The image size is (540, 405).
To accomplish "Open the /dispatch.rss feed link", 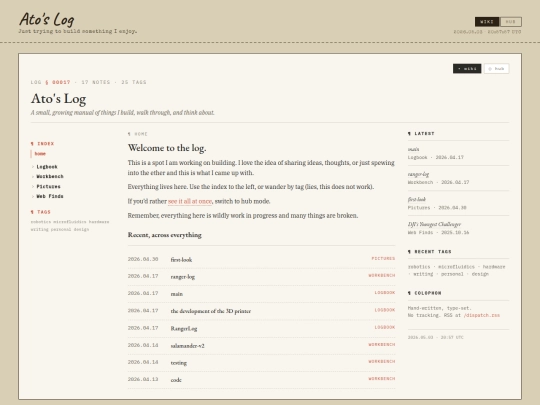I will coord(481,315).
